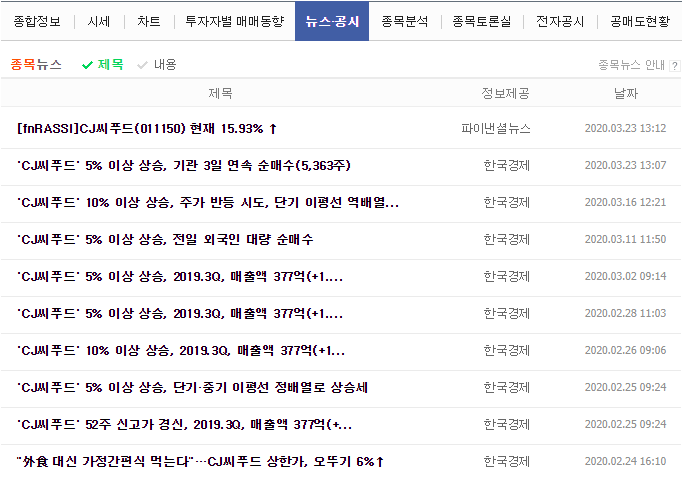This screenshot has height=489, width=683.
Task: Open the fnRASSI CJ씨푸드 15.93% headline
Action: click(147, 128)
